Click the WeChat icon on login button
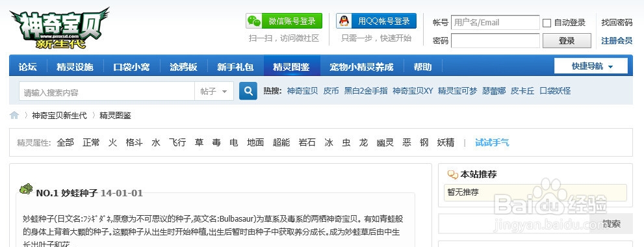 [254, 21]
